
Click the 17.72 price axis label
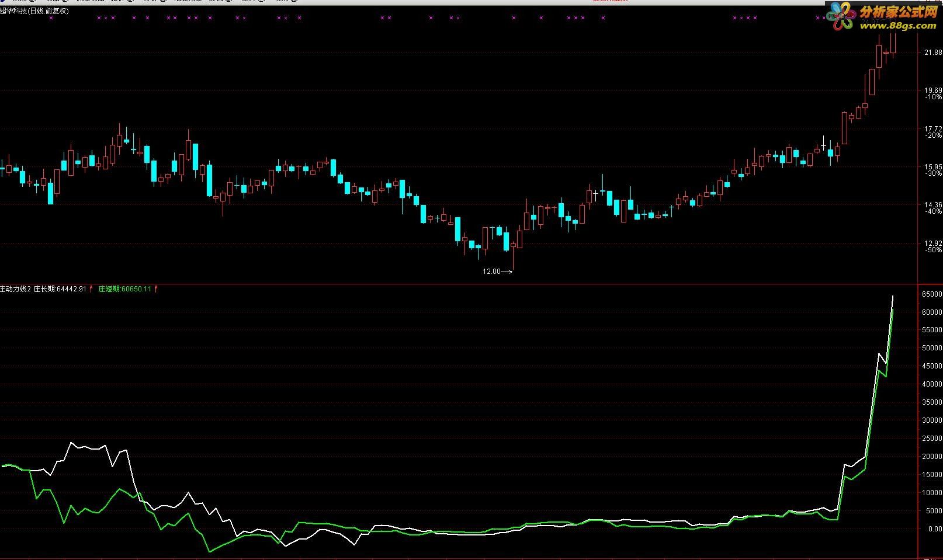934,129
